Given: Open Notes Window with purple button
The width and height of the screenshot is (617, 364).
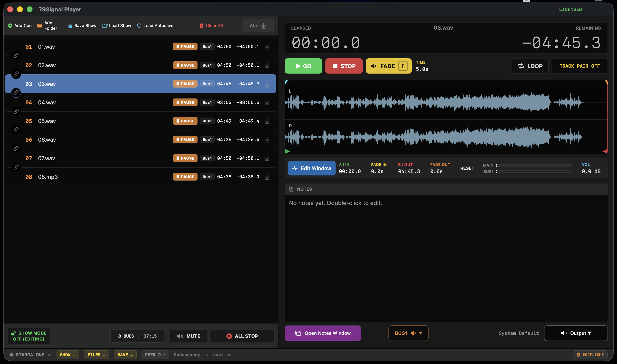Looking at the screenshot, I should point(323,333).
